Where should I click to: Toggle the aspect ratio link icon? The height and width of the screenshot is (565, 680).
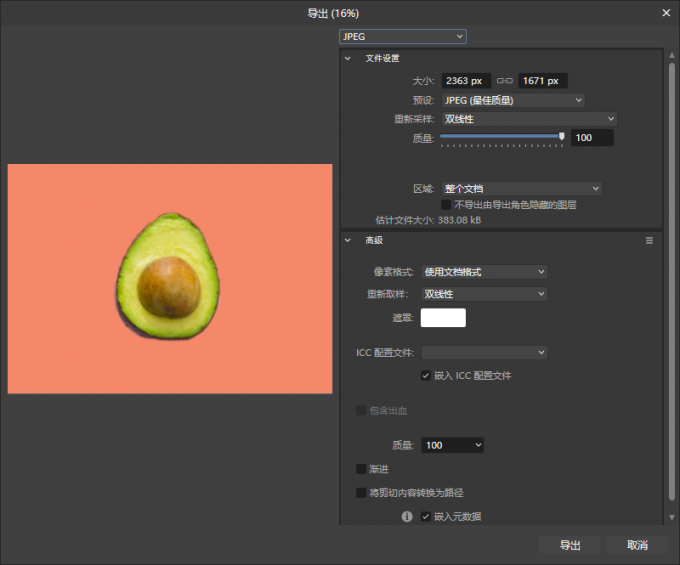click(x=504, y=81)
